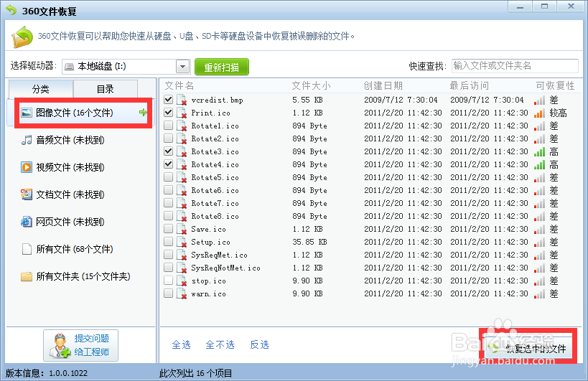Click the local disk drive icon
The image size is (588, 381).
pos(69,67)
